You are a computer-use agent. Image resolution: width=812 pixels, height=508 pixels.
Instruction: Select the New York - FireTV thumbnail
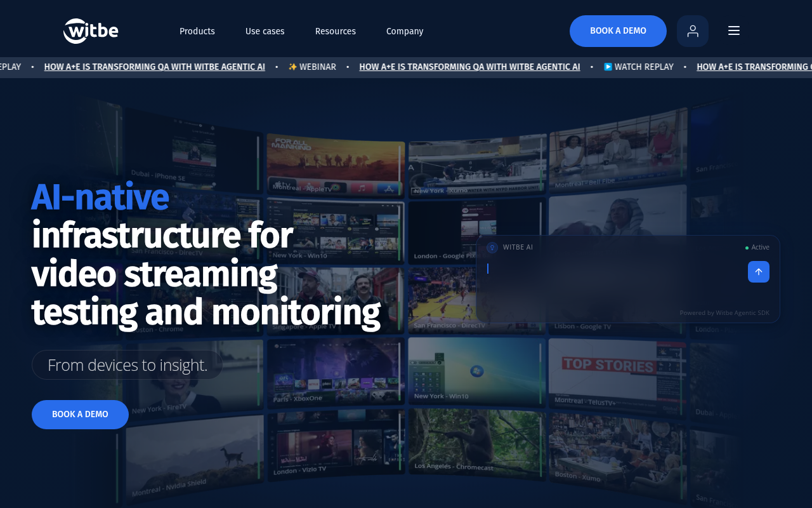(x=195, y=378)
